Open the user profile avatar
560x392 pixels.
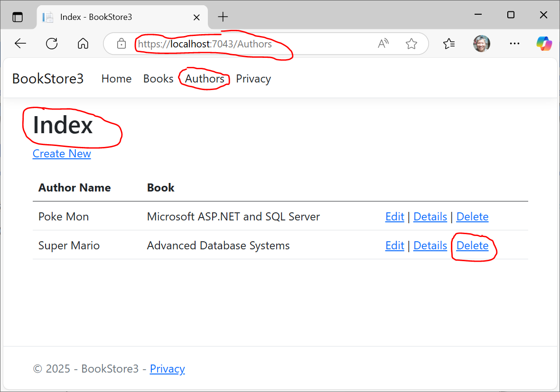(481, 44)
